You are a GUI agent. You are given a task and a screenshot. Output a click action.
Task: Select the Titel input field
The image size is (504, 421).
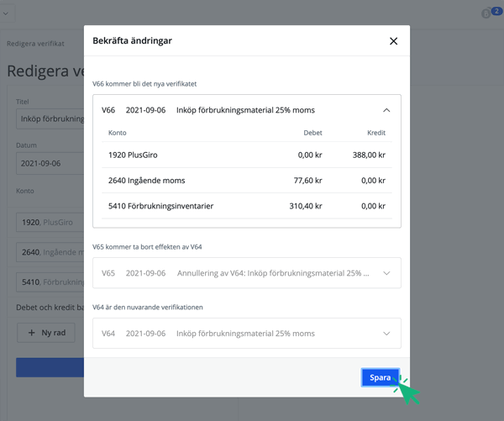(49, 118)
